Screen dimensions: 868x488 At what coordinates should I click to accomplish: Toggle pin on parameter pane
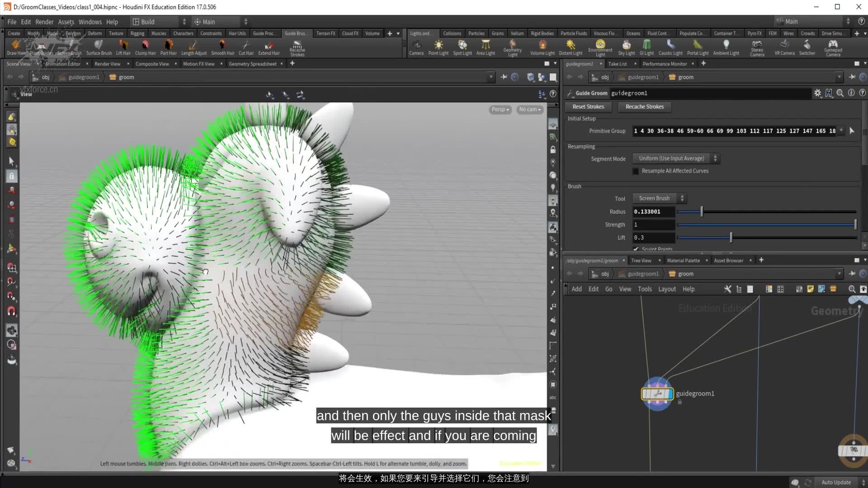[852, 77]
